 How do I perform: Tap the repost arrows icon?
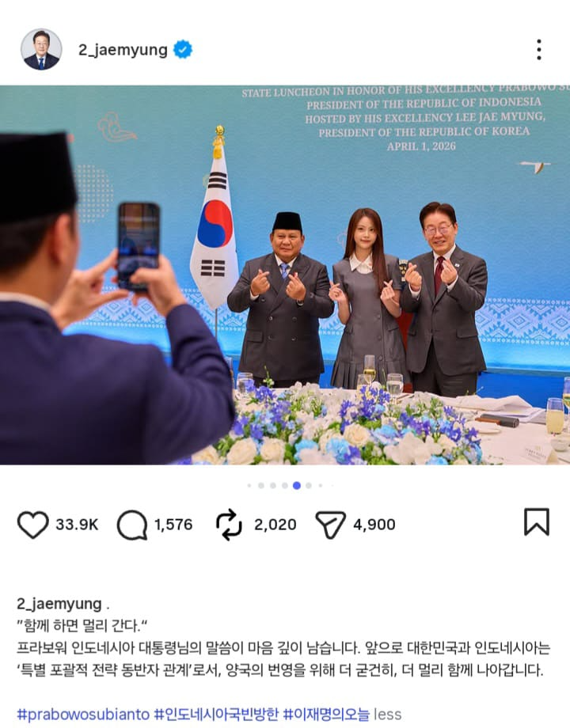(229, 525)
